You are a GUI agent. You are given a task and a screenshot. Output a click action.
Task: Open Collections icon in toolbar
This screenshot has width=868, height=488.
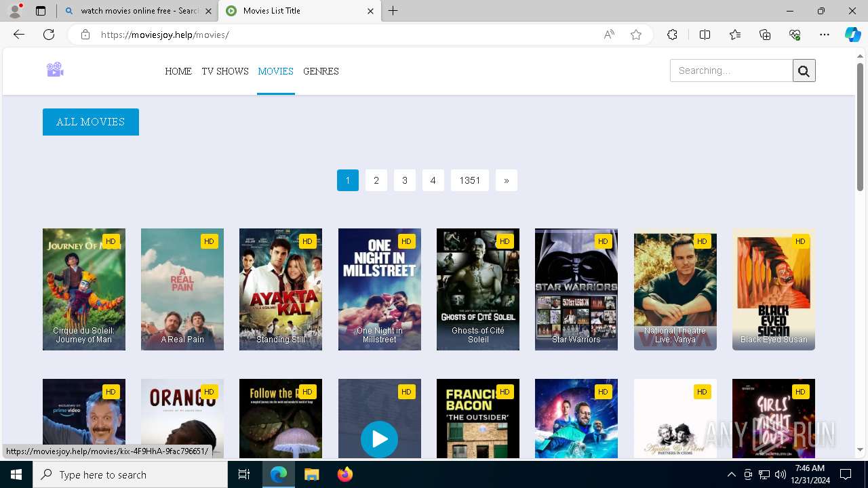765,35
